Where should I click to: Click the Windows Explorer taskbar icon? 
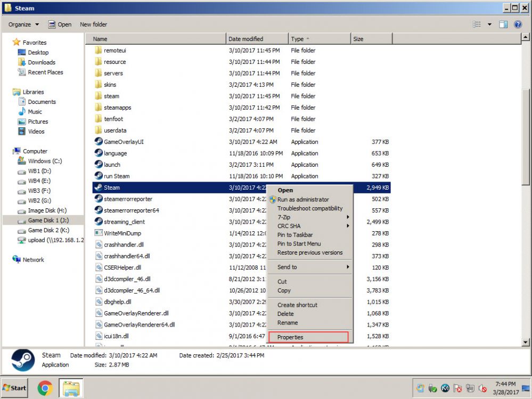pos(71,388)
